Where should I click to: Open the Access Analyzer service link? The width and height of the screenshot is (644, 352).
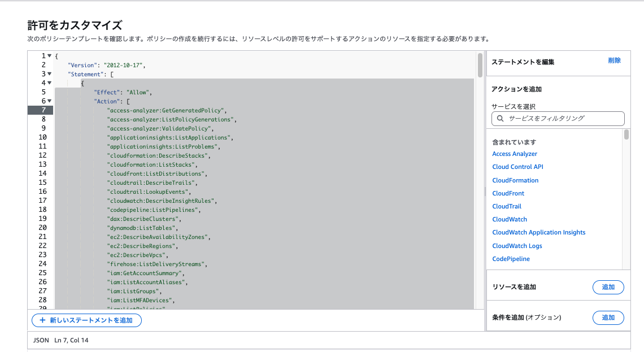tap(515, 154)
